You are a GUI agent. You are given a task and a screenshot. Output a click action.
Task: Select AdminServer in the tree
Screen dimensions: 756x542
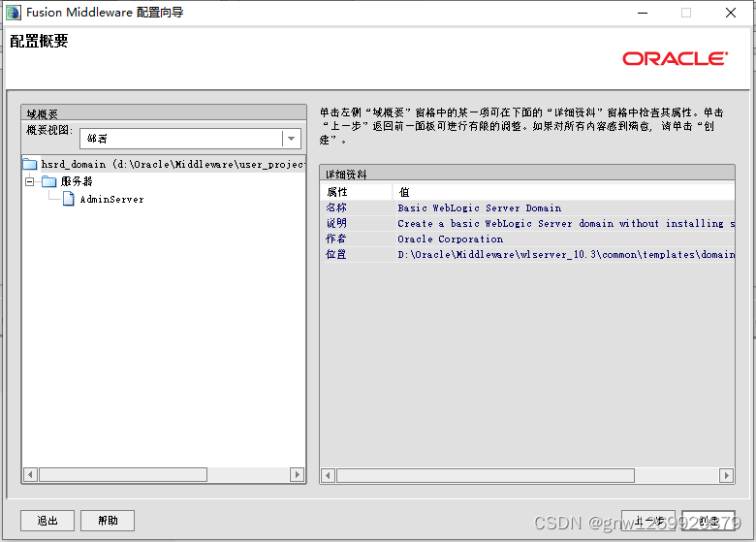pyautogui.click(x=111, y=199)
